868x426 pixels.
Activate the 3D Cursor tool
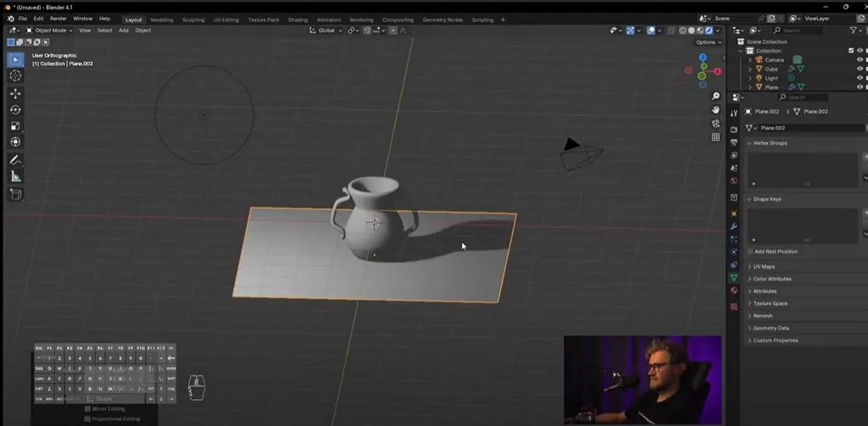[15, 75]
